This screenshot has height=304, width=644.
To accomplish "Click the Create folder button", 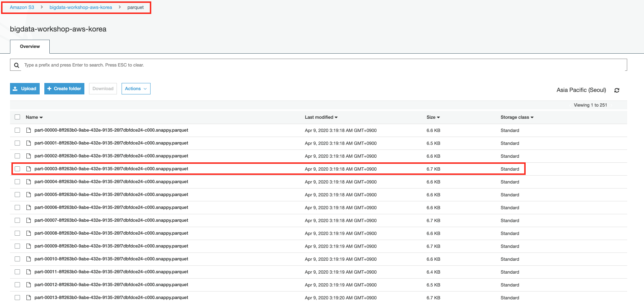I will click(64, 89).
